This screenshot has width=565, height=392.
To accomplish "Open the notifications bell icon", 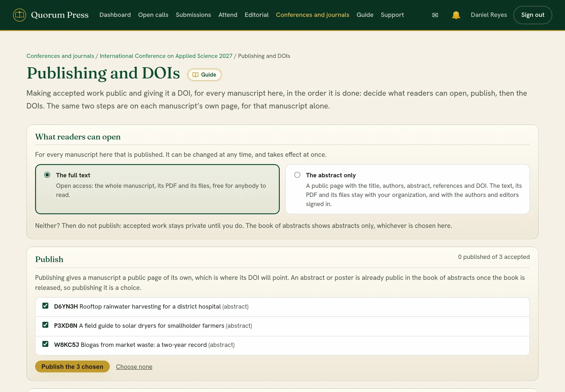I will click(456, 15).
